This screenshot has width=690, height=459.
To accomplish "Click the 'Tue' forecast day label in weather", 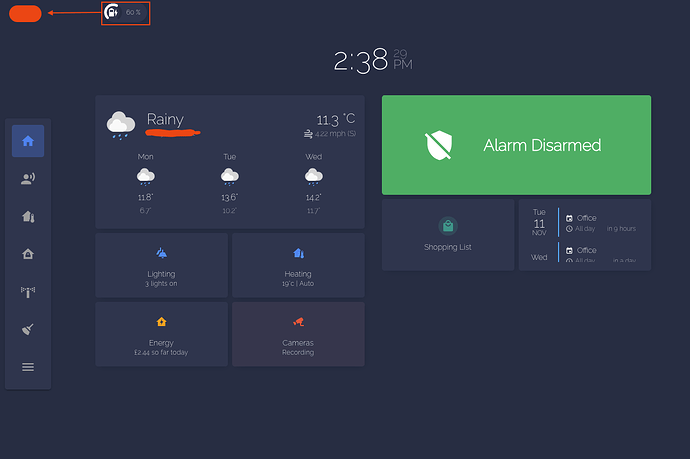I will [230, 157].
